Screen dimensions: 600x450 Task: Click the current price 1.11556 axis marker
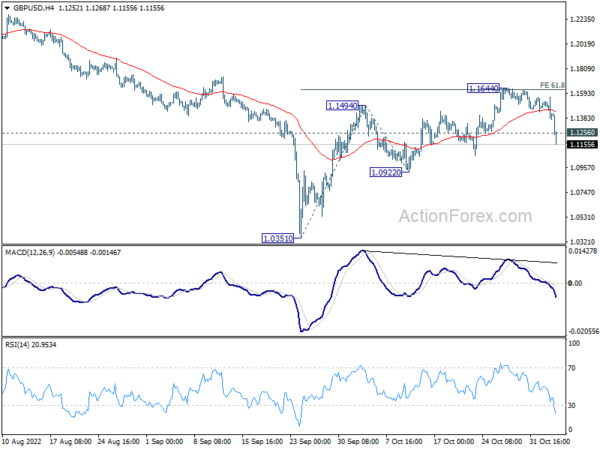(582, 144)
